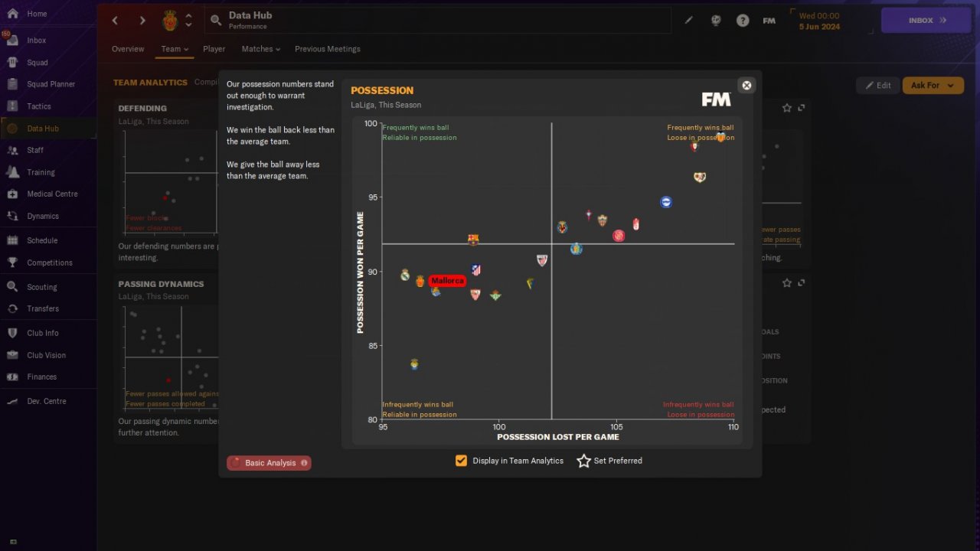Select the Atlético Madrid badge on the chart

pos(476,269)
